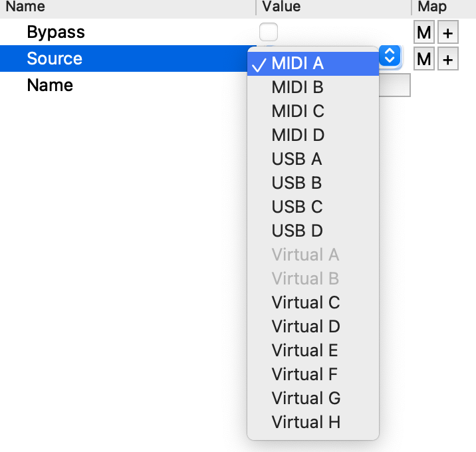The image size is (476, 452).
Task: Select USB D option
Action: pos(297,231)
